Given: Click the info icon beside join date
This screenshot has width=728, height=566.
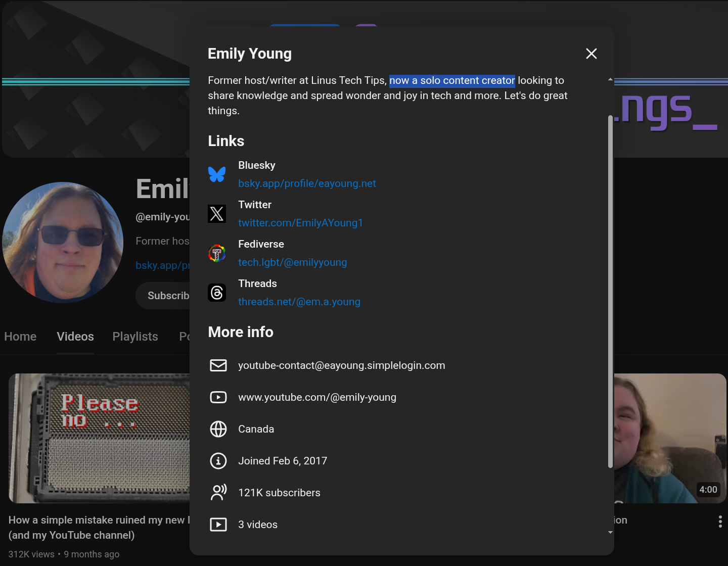Looking at the screenshot, I should 218,461.
